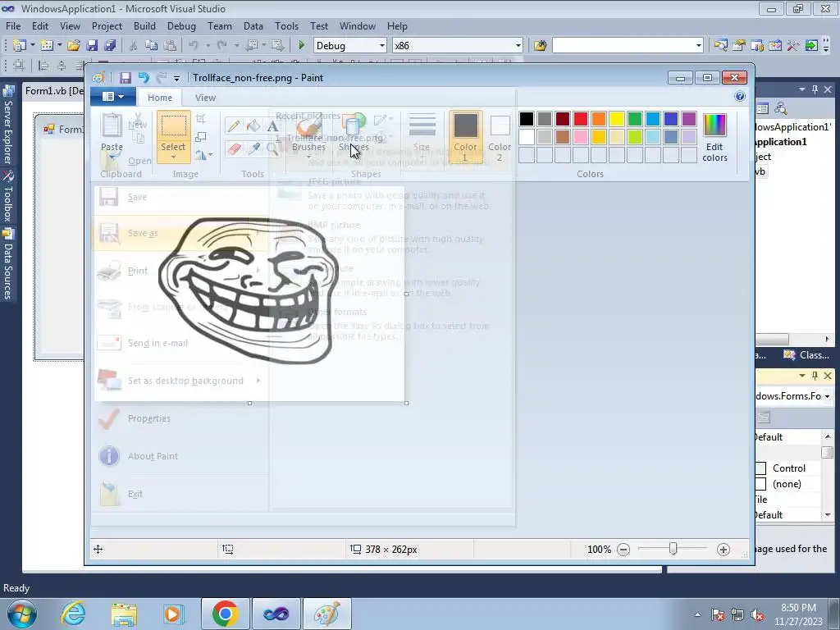This screenshot has height=630, width=840.
Task: Open the Debug configuration dropdown
Action: (x=382, y=46)
